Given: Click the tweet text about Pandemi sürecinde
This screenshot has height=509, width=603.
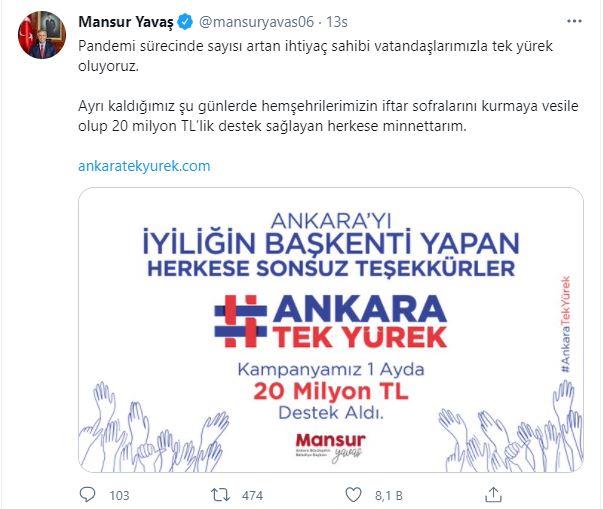Looking at the screenshot, I should [x=315, y=56].
